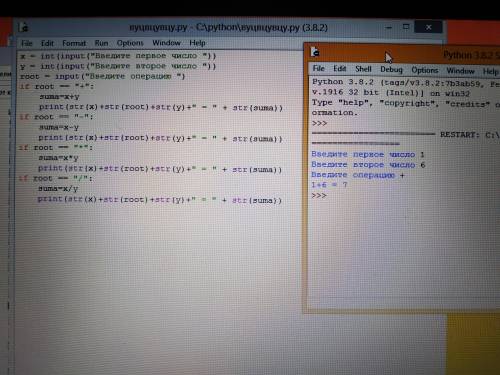Click the 'if root == "-":' line

(x=56, y=117)
